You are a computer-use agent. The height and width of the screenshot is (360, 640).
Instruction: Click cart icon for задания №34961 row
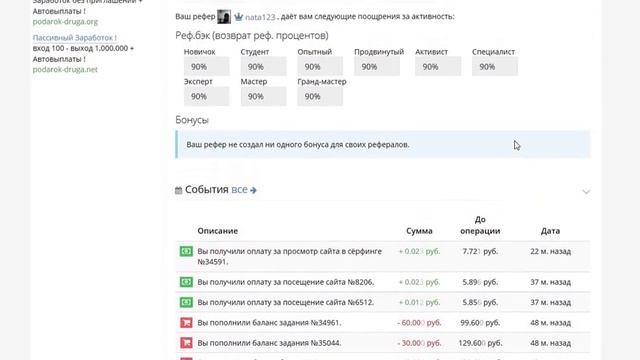click(186, 323)
